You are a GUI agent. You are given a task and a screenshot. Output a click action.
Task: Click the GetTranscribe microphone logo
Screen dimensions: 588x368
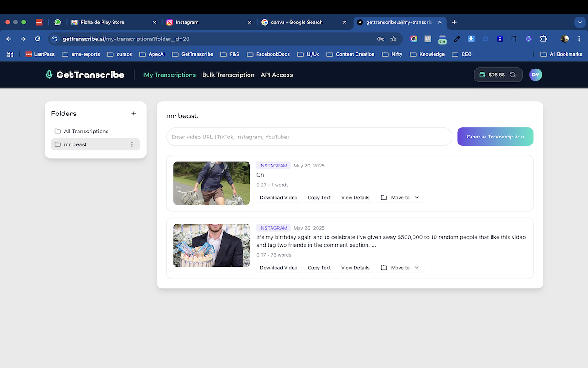[x=49, y=75]
